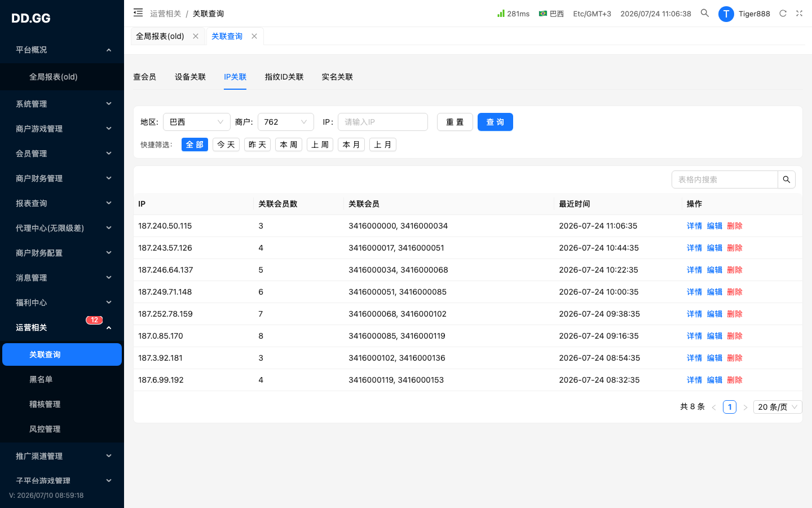Open the header search magnifier icon

[x=705, y=13]
